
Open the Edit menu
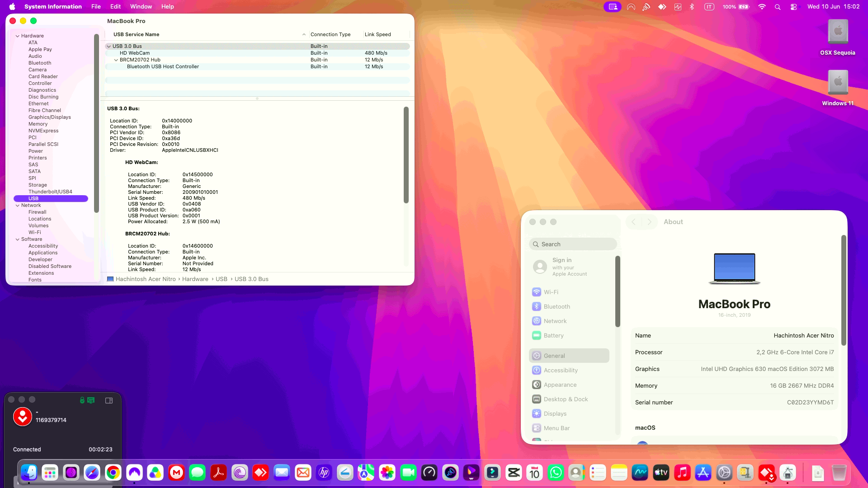(x=115, y=7)
